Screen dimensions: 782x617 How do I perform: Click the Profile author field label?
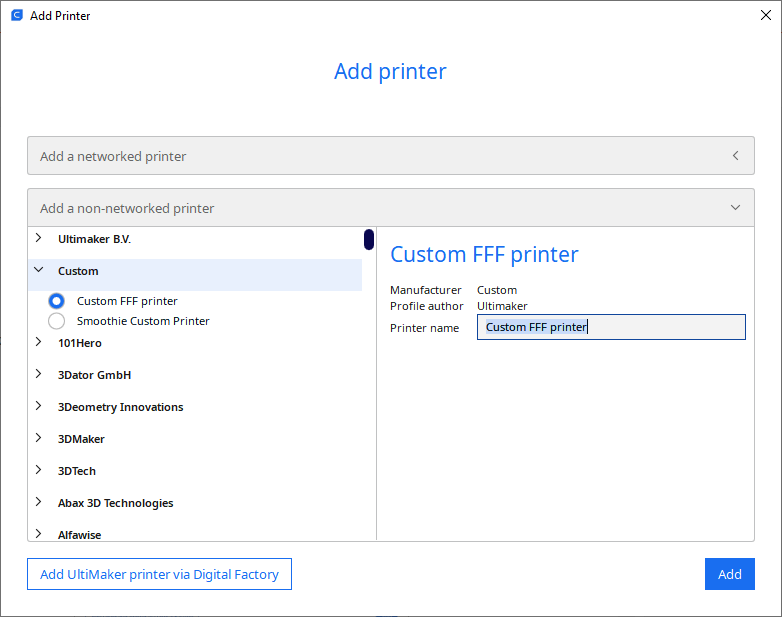pyautogui.click(x=427, y=306)
